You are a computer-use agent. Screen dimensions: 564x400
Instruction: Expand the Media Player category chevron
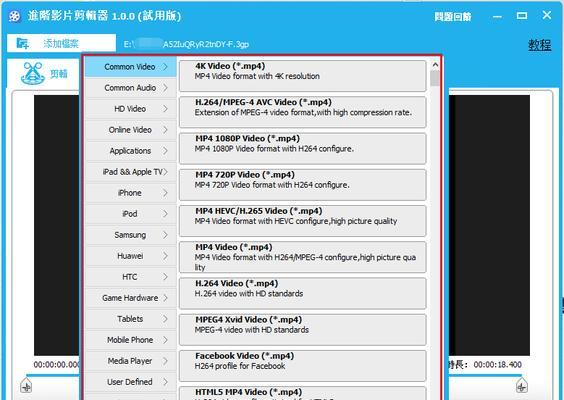point(165,361)
